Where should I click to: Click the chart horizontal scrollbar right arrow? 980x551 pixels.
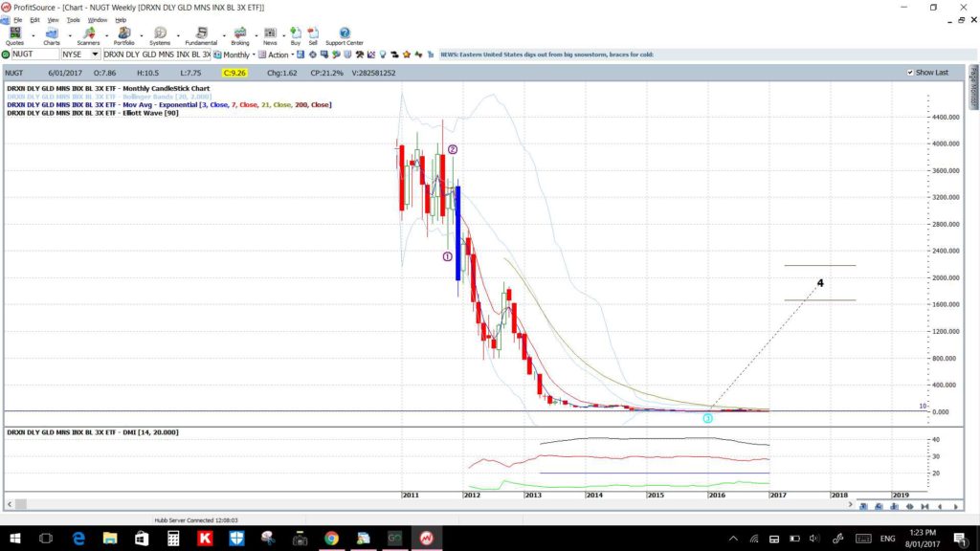[850, 504]
